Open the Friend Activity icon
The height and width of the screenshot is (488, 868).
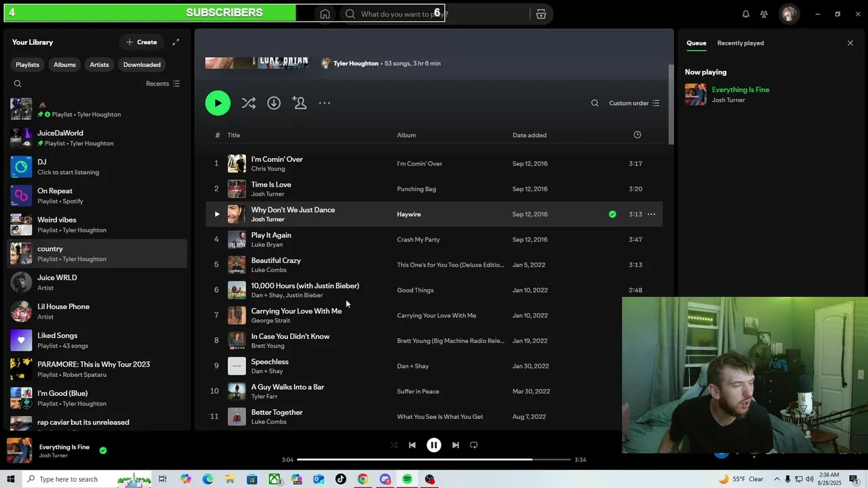point(764,14)
